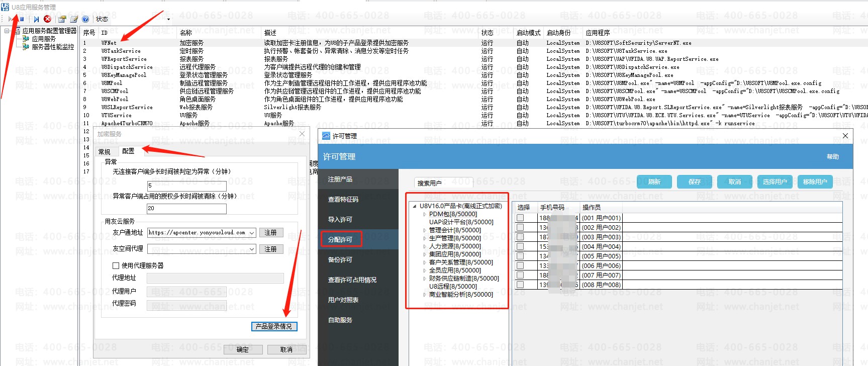Viewport: 868px width, 366px height.
Task: Check the box for 用户004
Action: [520, 247]
